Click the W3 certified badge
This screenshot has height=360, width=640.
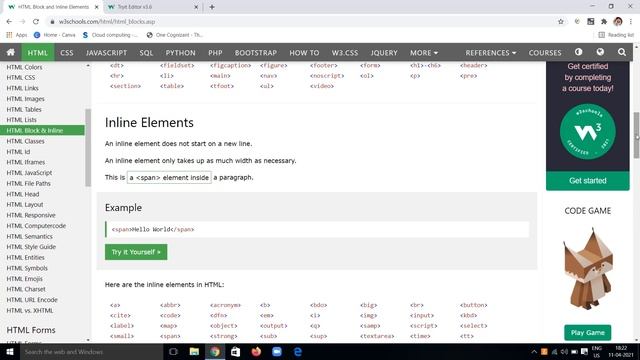click(x=588, y=131)
